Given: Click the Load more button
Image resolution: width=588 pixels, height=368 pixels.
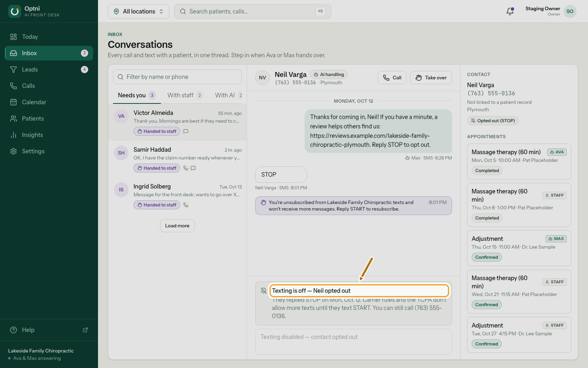Looking at the screenshot, I should (177, 226).
